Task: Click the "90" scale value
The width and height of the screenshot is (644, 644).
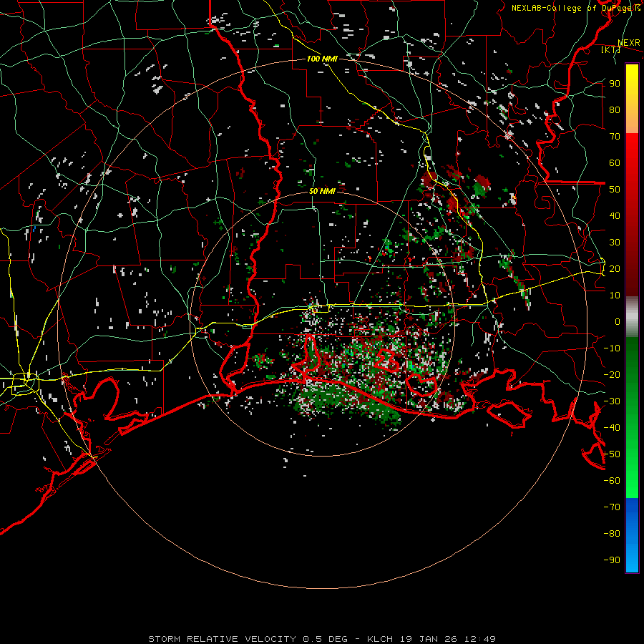Action: tap(615, 84)
